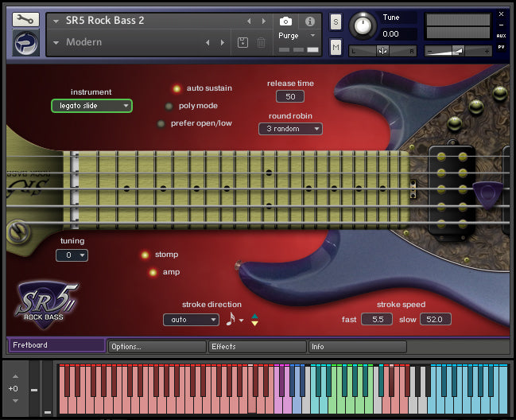Click the camera snapshot icon
The image size is (516, 420).
pos(286,21)
